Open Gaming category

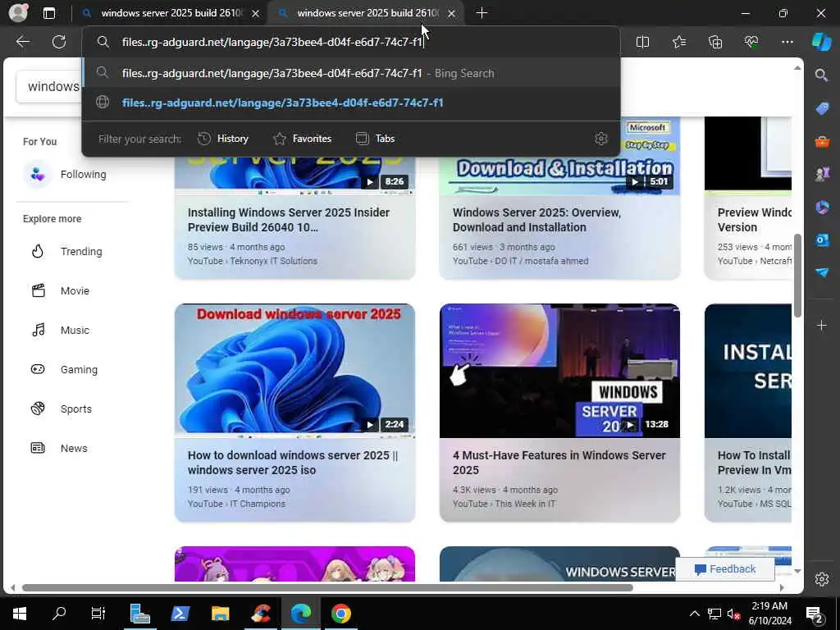[x=64, y=370]
